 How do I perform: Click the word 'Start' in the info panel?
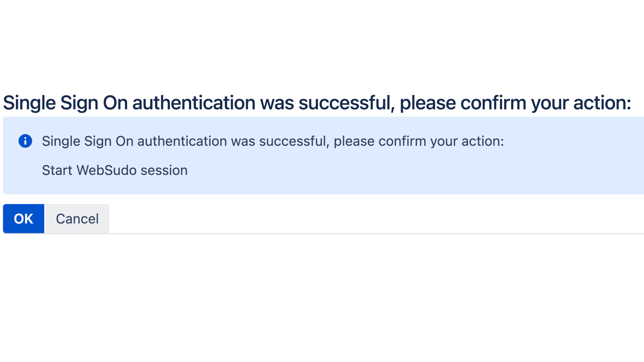(x=57, y=170)
